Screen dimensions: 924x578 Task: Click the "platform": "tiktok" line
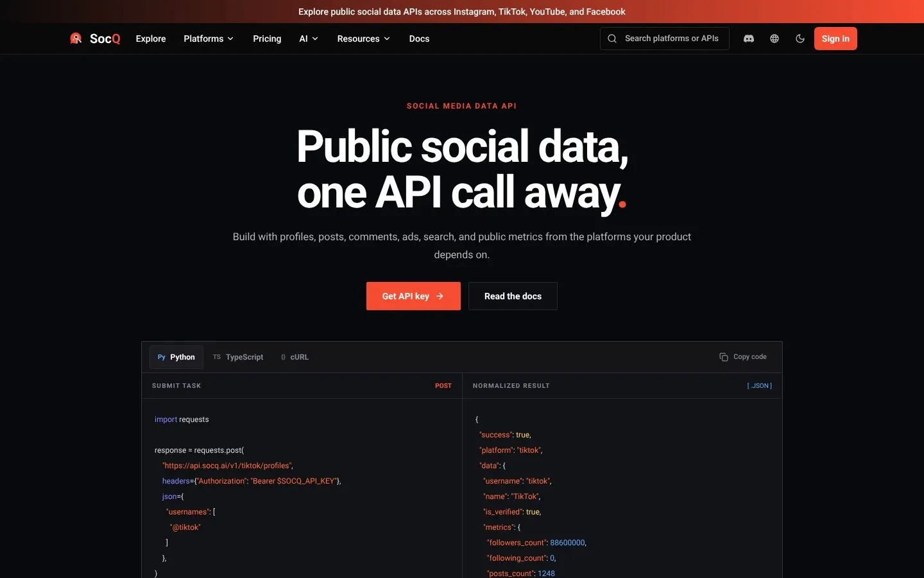[511, 450]
